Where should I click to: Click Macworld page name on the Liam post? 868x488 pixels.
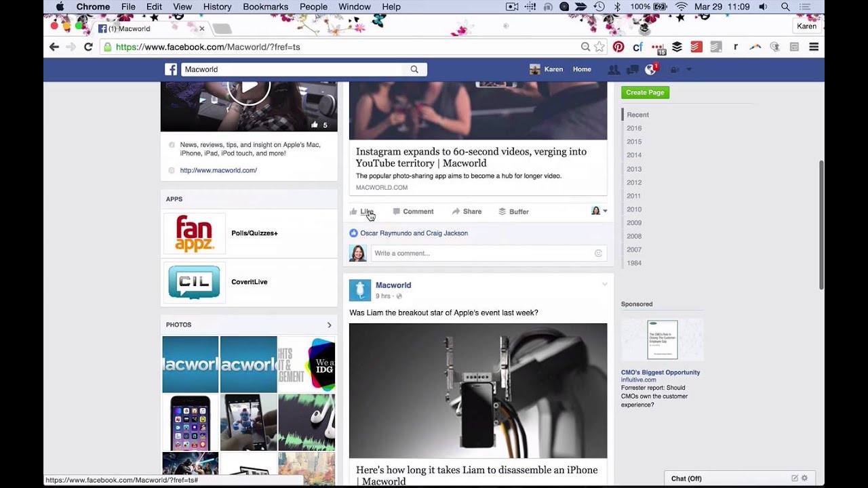393,285
